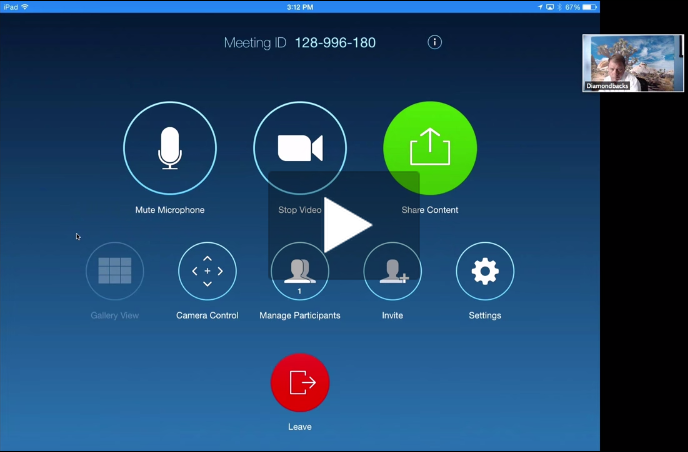Click the 'Share Content' text label
This screenshot has width=688, height=452.
click(430, 210)
